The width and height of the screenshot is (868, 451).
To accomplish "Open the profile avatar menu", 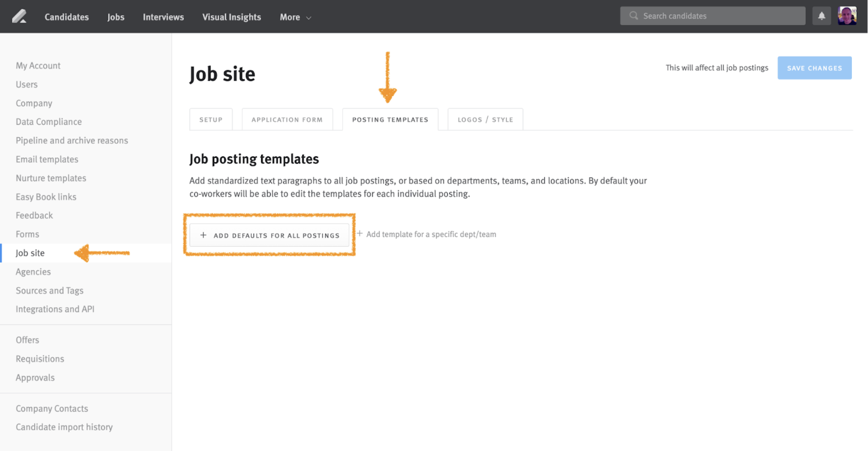I will pos(847,15).
